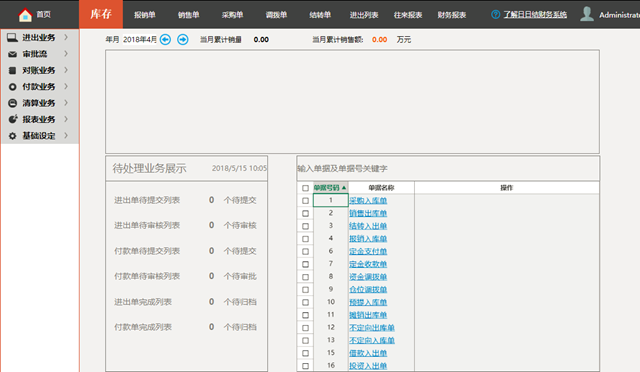Tick the checkbox for row number 3
Image resolution: width=640 pixels, height=372 pixels.
(305, 226)
